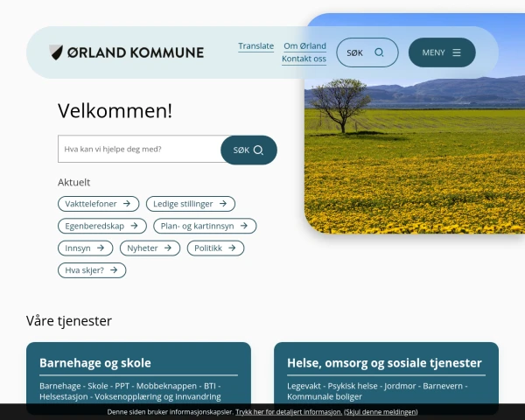The width and height of the screenshot is (525, 420).
Task: Click arrow icon beside Politikk
Action: tap(232, 248)
